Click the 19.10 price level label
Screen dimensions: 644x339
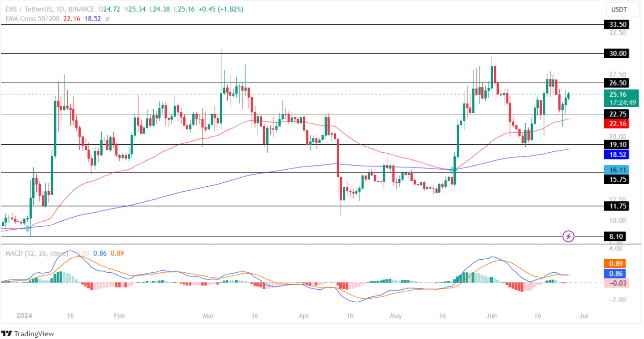click(x=618, y=144)
